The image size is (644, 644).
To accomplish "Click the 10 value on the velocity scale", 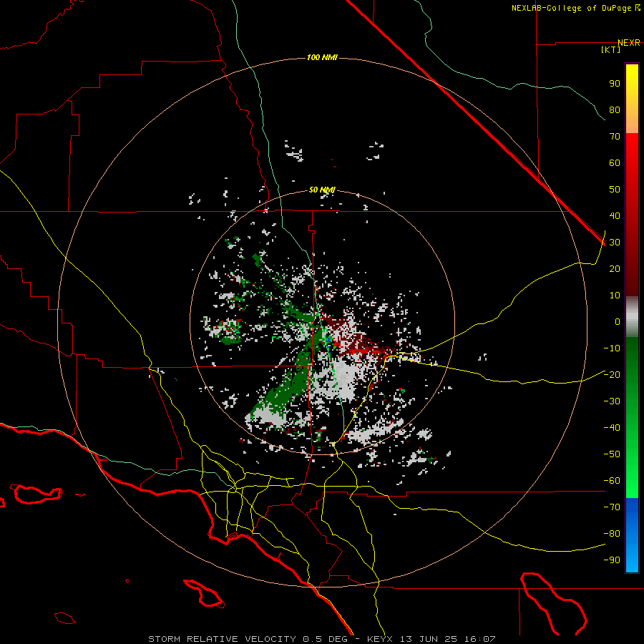I will [615, 296].
